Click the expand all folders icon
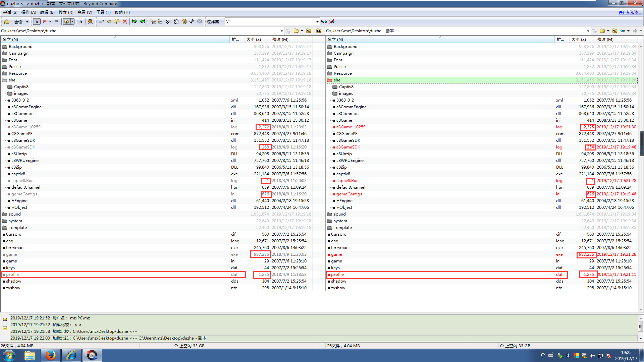Image resolution: width=644 pixels, height=362 pixels. (x=153, y=22)
